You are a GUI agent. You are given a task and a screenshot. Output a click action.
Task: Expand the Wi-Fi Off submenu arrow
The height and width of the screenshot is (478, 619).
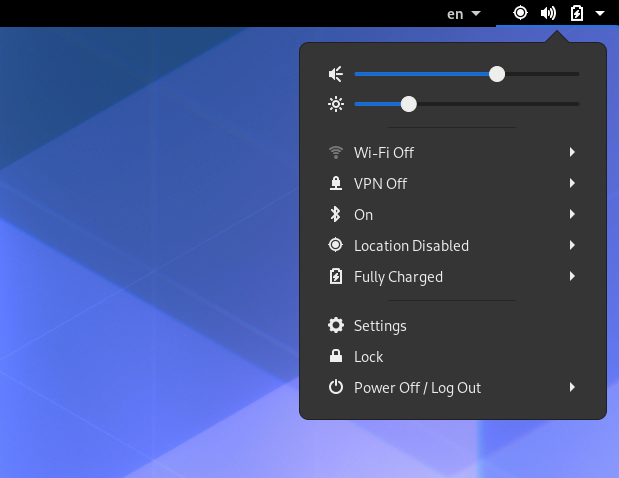point(572,152)
